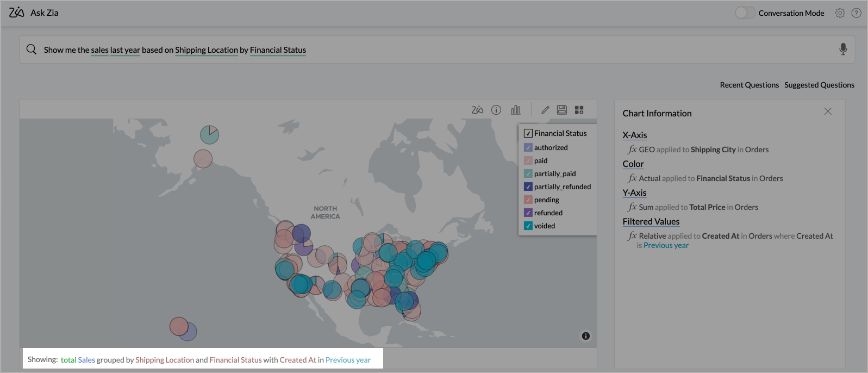
Task: Click the microphone voice input icon
Action: click(x=842, y=49)
